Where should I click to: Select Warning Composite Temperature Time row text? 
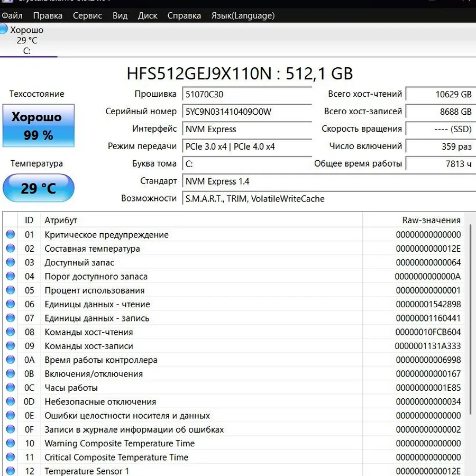pos(120,444)
